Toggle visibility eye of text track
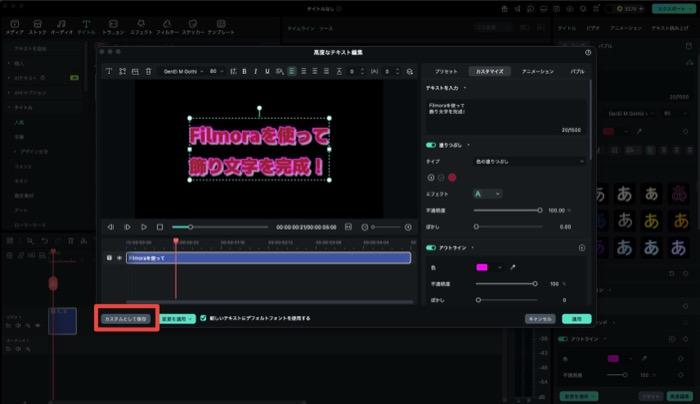 (119, 258)
